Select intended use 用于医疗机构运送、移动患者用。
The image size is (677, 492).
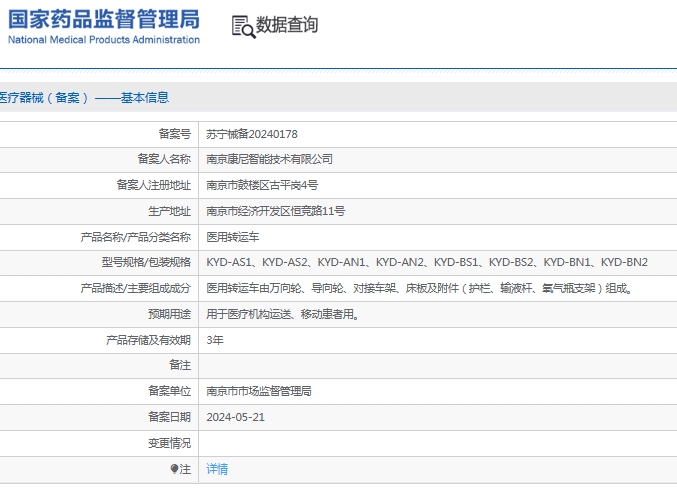coord(282,314)
